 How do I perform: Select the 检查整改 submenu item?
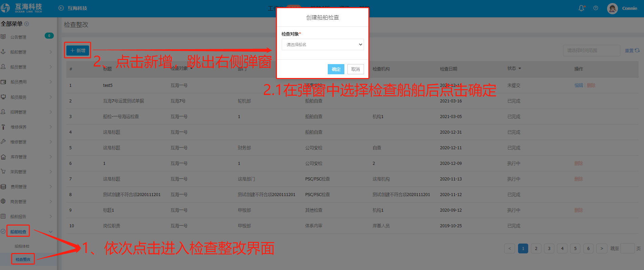point(23,259)
